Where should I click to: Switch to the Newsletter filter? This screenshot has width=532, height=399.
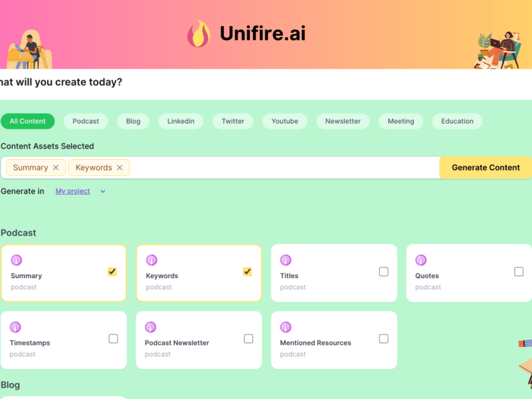pyautogui.click(x=342, y=121)
